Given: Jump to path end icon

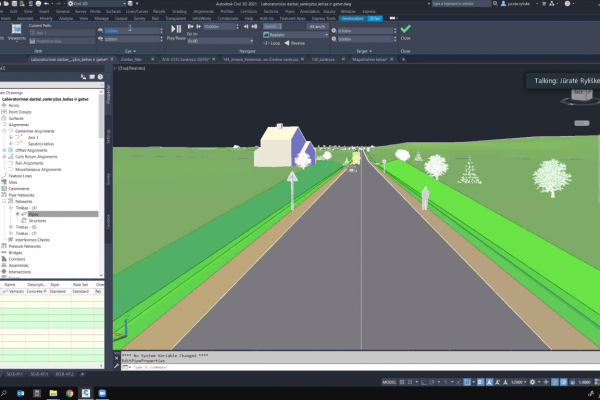Looking at the screenshot, I should pos(254,26).
